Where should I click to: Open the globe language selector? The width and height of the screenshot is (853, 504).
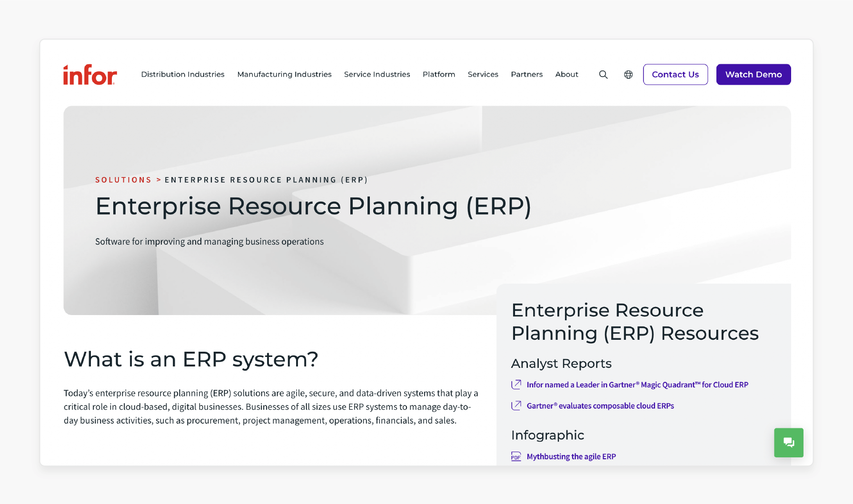628,75
